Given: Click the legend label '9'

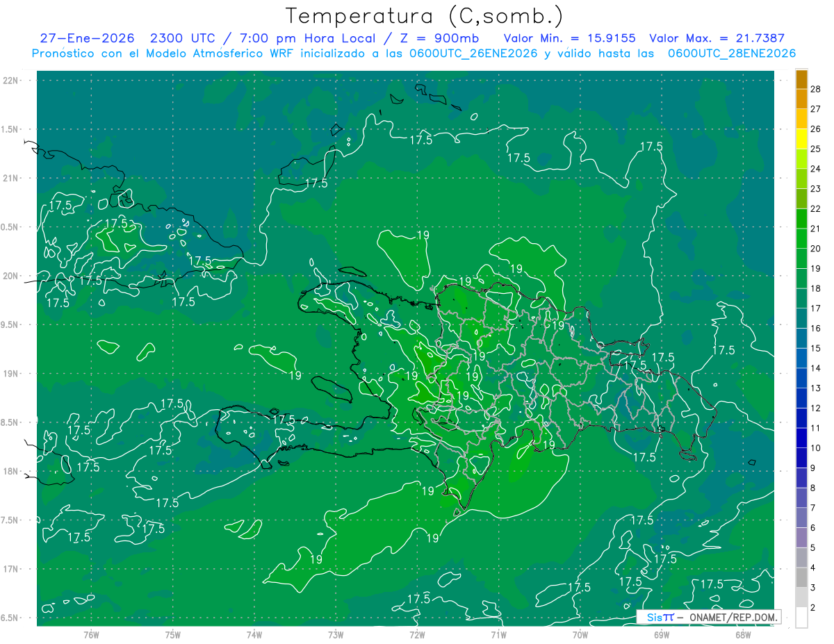Looking at the screenshot, I should click(814, 468).
